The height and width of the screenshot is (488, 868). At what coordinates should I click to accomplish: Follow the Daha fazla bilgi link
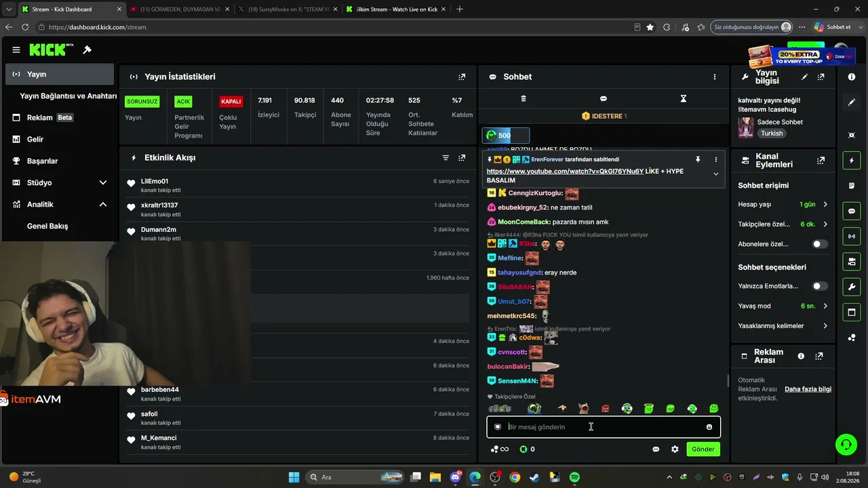pos(808,389)
